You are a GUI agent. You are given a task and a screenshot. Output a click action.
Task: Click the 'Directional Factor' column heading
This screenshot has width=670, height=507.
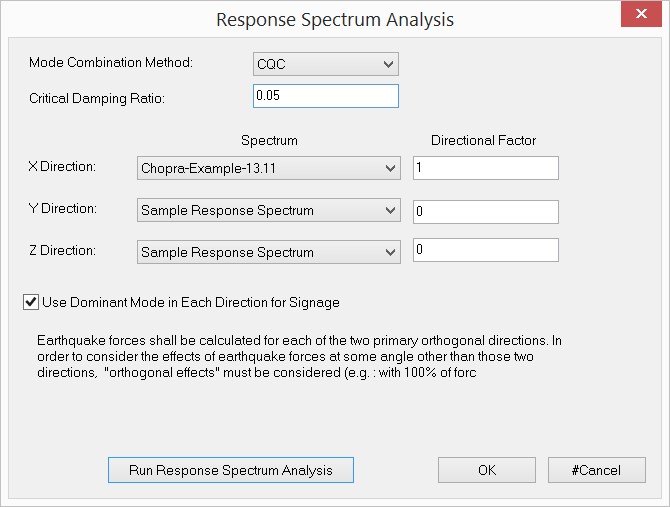[483, 140]
